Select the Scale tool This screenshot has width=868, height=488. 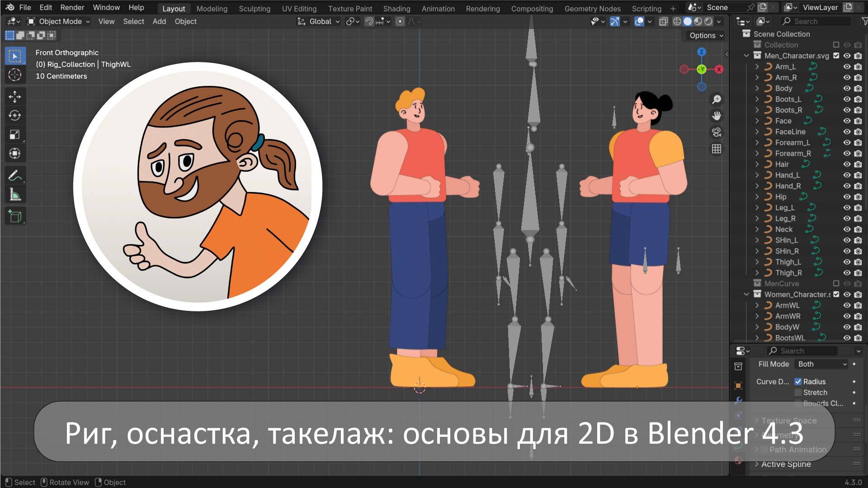[x=15, y=134]
